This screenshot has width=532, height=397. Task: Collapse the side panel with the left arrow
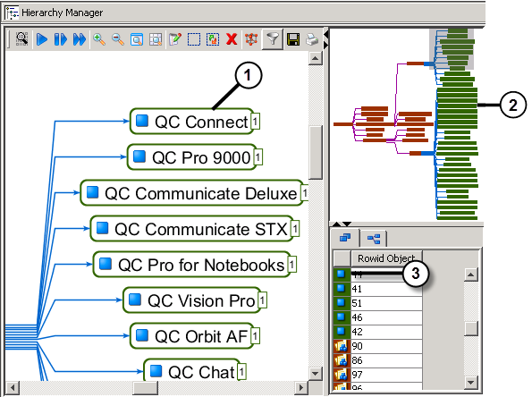click(x=326, y=34)
